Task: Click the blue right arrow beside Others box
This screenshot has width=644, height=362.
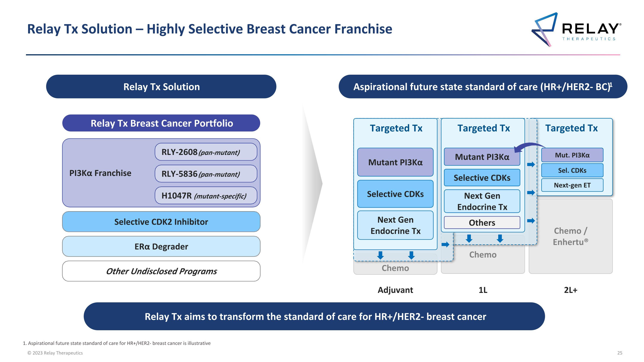Action: pyautogui.click(x=531, y=221)
